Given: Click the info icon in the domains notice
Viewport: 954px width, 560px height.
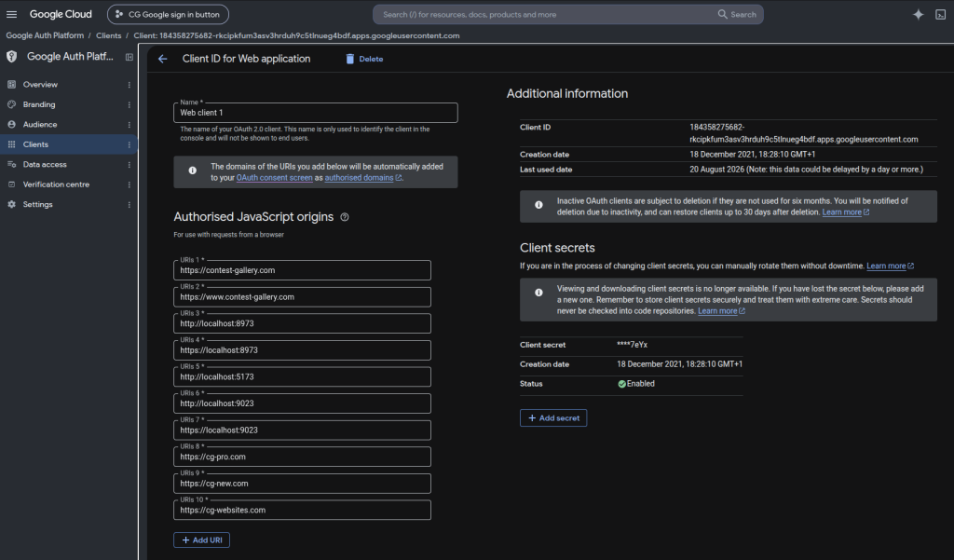Looking at the screenshot, I should (192, 171).
